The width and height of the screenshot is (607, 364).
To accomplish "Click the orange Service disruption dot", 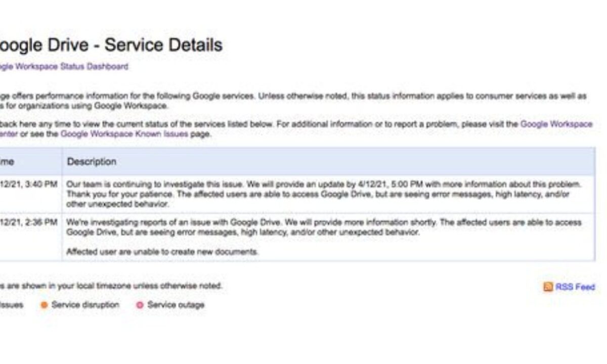I will [45, 305].
